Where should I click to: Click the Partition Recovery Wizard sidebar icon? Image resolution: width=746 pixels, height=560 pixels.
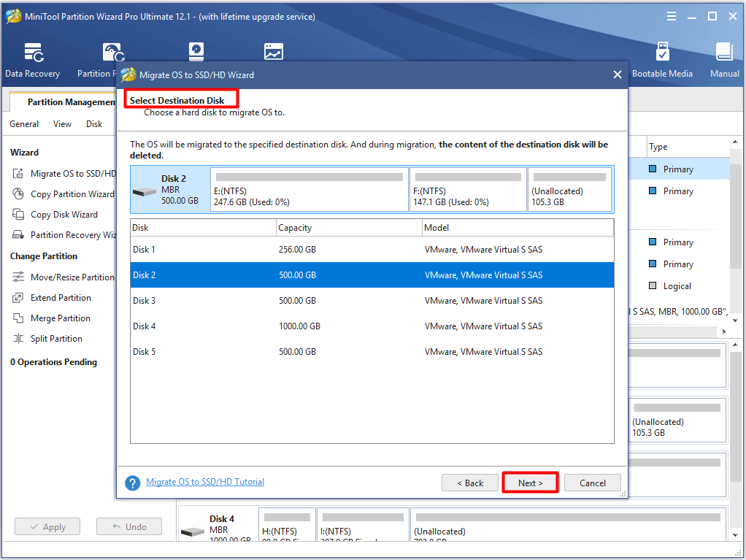18,235
